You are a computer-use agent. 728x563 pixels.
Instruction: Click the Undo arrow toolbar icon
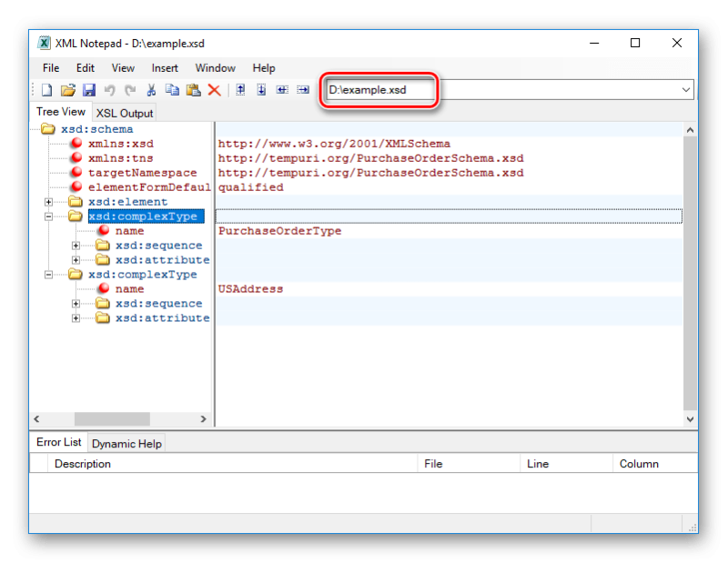109,89
